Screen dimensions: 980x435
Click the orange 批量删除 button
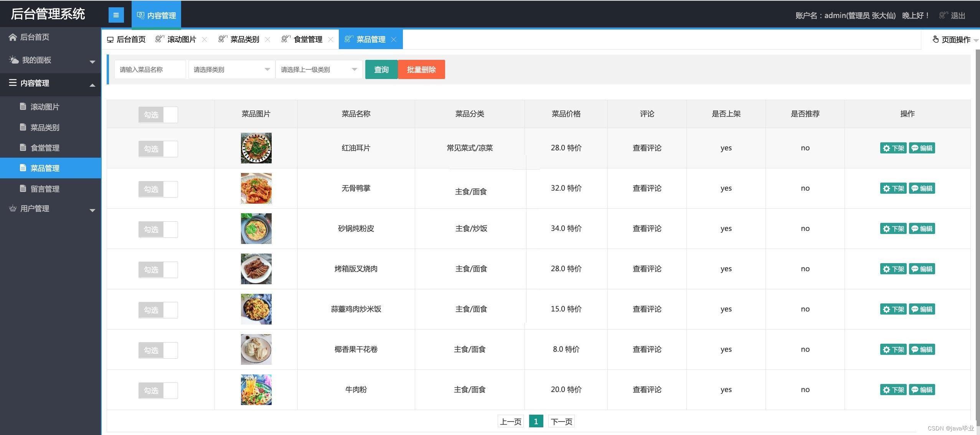coord(421,69)
